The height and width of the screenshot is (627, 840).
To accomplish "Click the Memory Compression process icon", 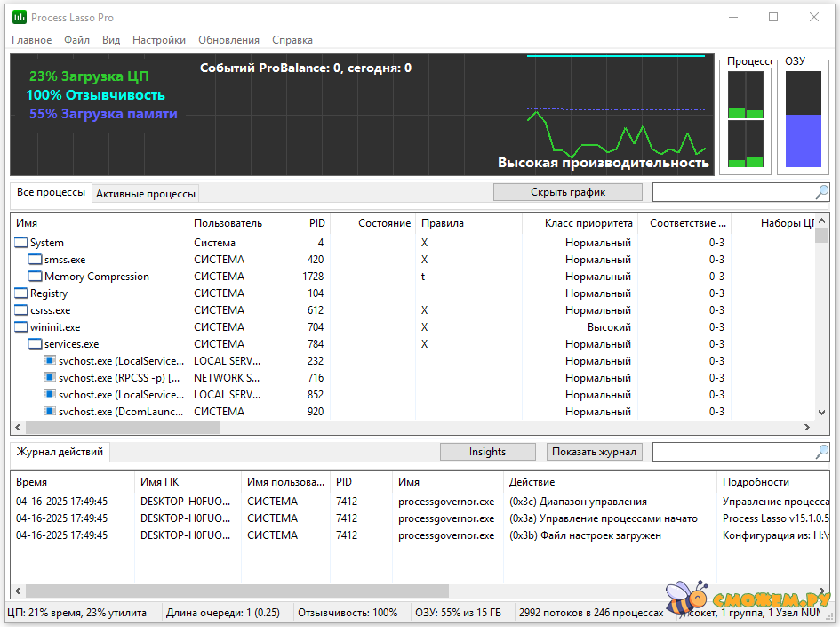I will tap(36, 276).
